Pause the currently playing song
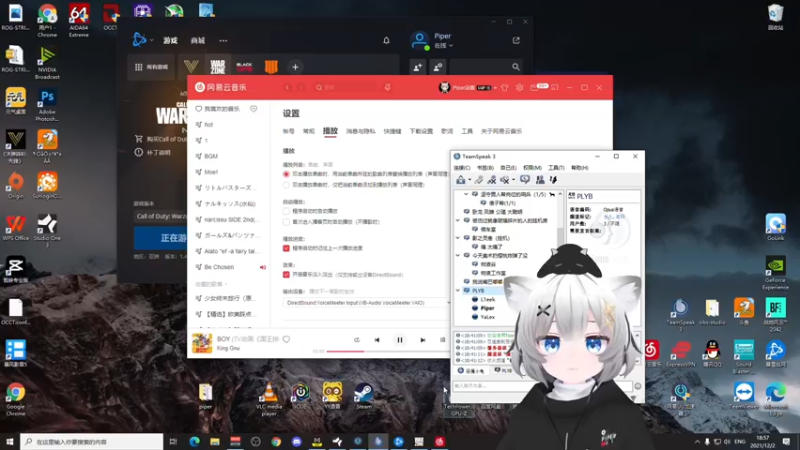The width and height of the screenshot is (800, 450). 400,340
